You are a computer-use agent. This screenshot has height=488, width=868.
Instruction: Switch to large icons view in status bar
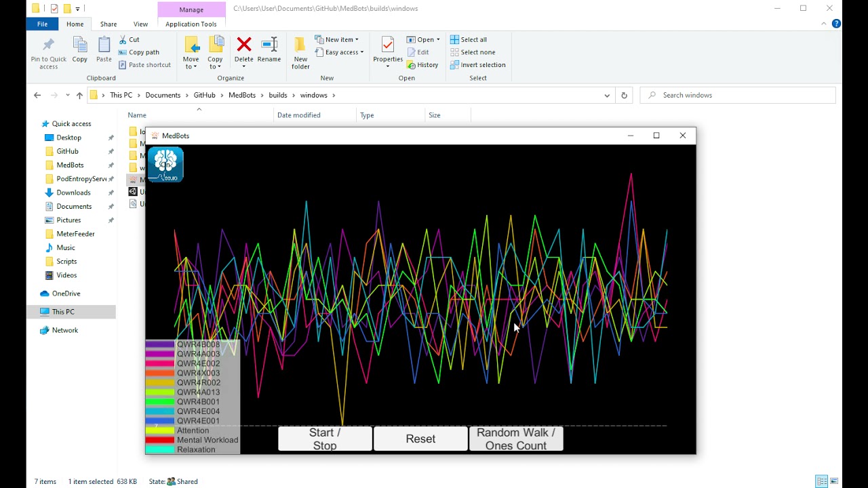(x=833, y=481)
